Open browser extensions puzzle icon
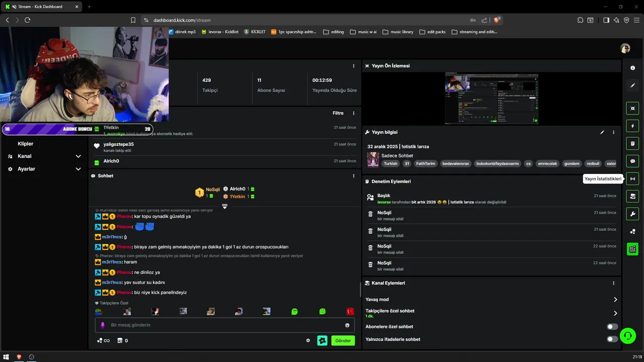The height and width of the screenshot is (362, 644). pos(580,20)
